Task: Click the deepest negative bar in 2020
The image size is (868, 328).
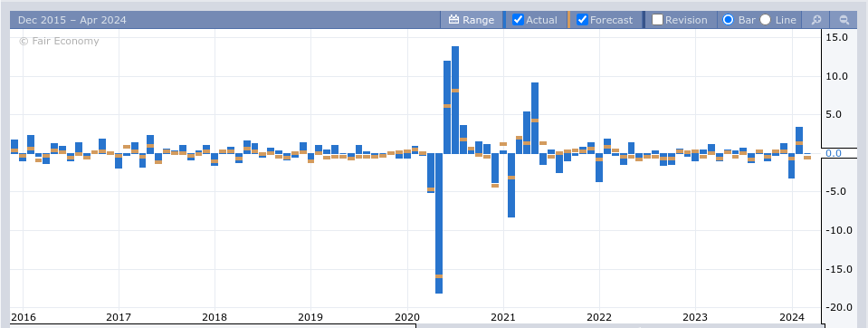Action: [x=439, y=223]
